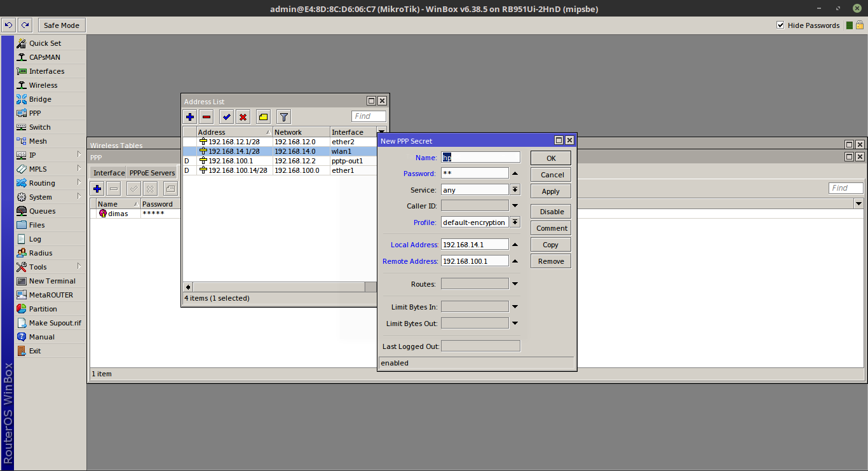Click the Undo arrow in the top toolbar
This screenshot has width=868, height=471.
point(9,25)
